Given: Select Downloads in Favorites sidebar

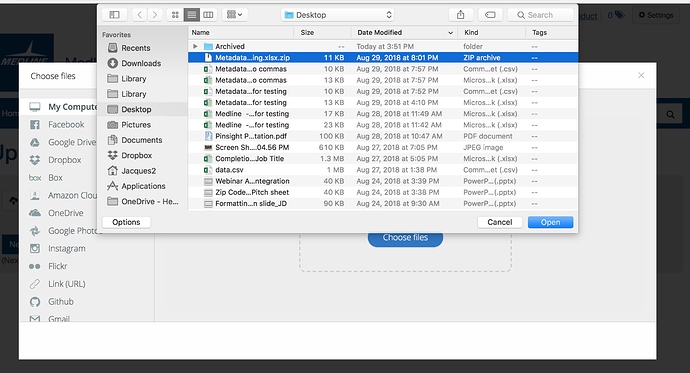Looking at the screenshot, I should click(143, 63).
